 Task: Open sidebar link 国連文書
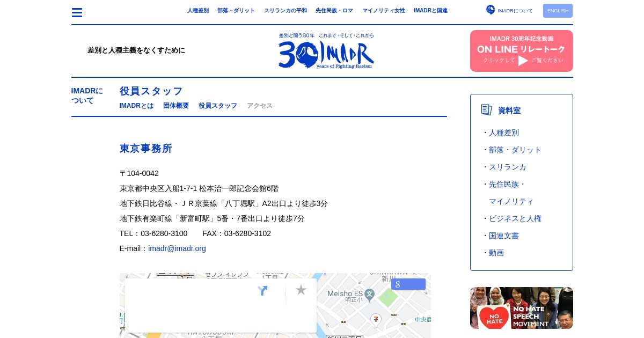[504, 236]
